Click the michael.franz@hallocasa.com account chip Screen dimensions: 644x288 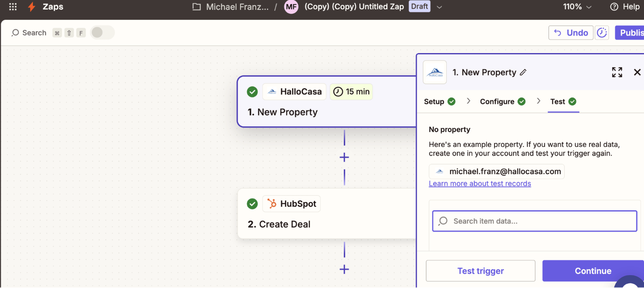[497, 172]
